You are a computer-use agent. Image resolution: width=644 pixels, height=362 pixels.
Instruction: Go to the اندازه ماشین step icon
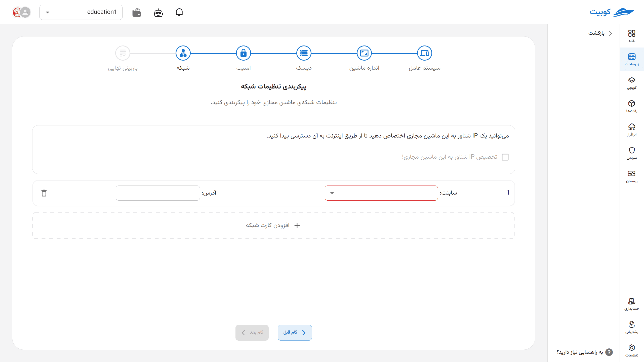click(364, 53)
